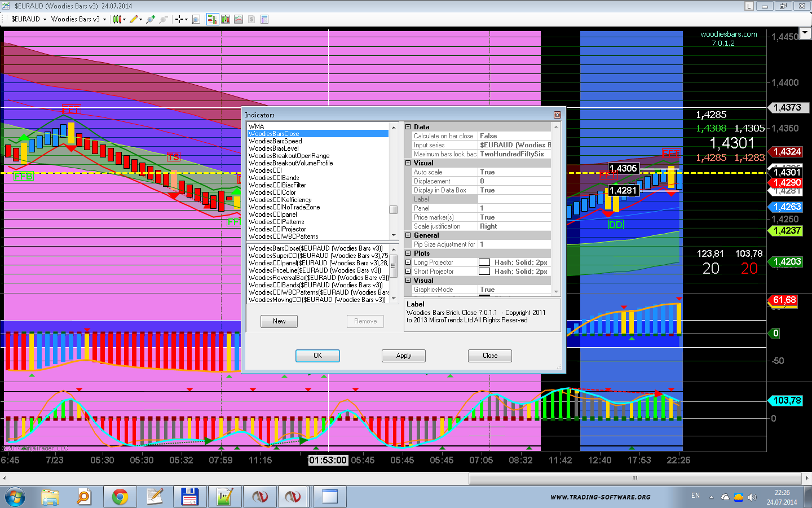Select the pencil drawing tools icon
This screenshot has width=812, height=508.
click(x=134, y=19)
